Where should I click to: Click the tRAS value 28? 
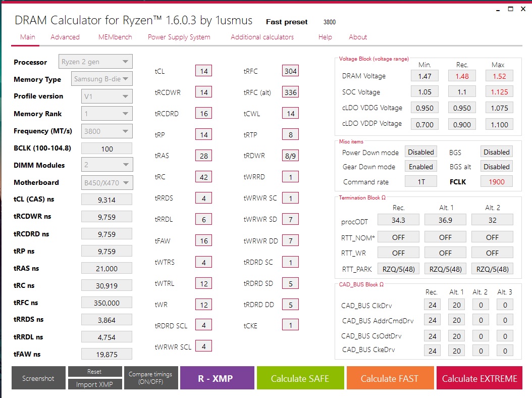pyautogui.click(x=203, y=156)
